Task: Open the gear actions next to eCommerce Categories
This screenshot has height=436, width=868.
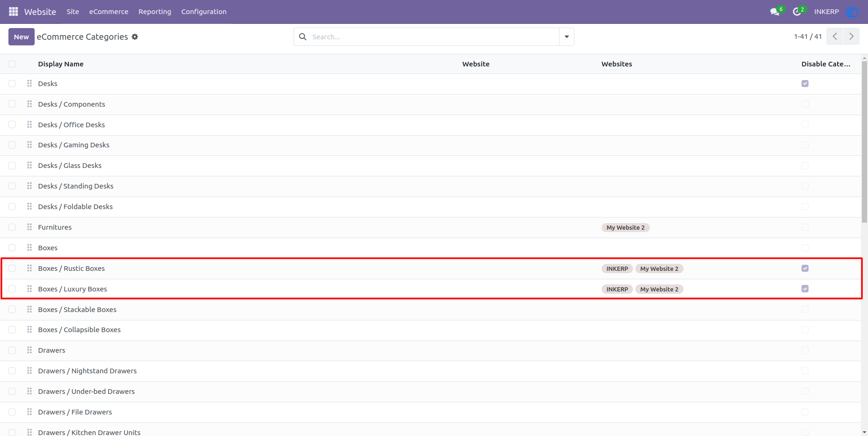Action: point(135,37)
